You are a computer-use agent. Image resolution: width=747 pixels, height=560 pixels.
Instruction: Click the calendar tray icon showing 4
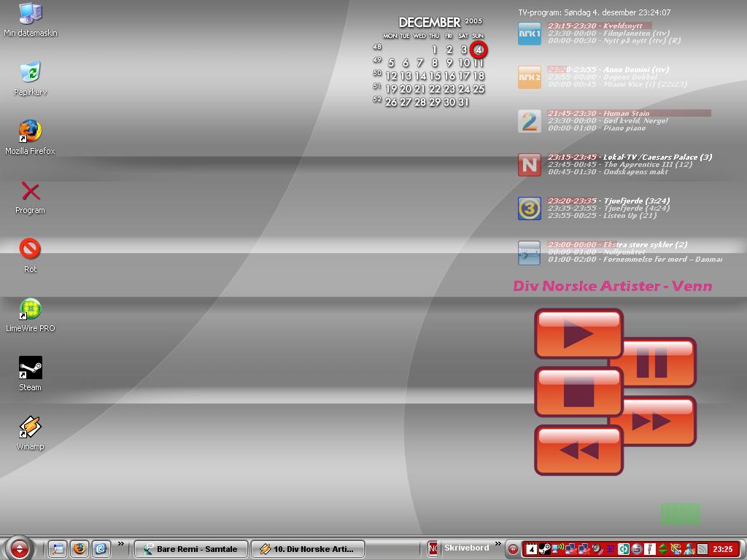coord(532,549)
